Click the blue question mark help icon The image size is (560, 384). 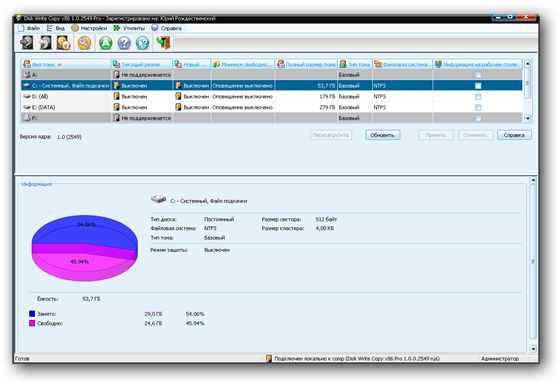click(124, 43)
